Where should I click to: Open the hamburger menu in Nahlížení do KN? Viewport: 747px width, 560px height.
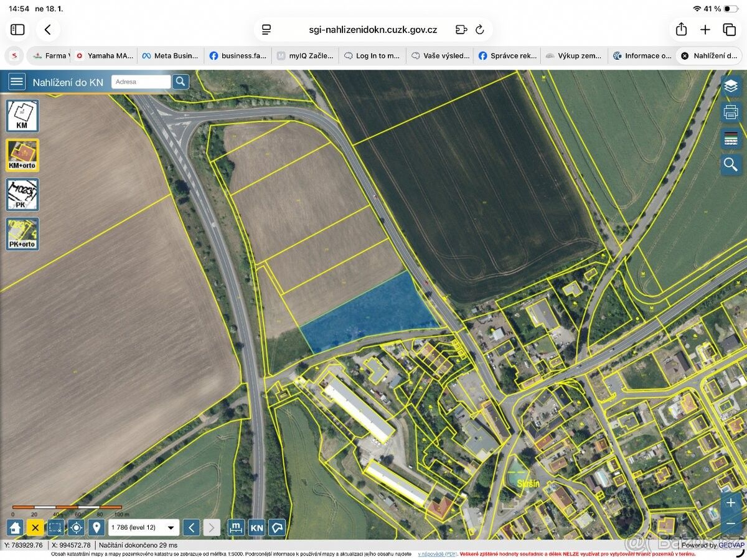tap(17, 82)
